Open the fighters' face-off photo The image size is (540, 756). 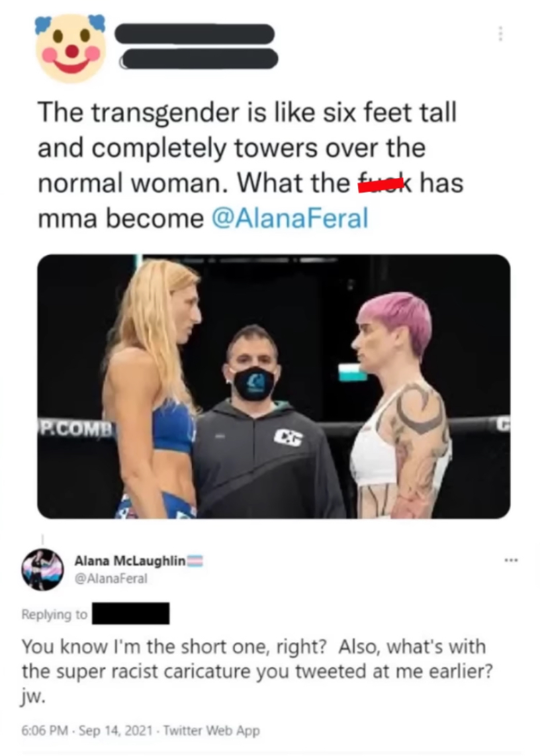273,386
